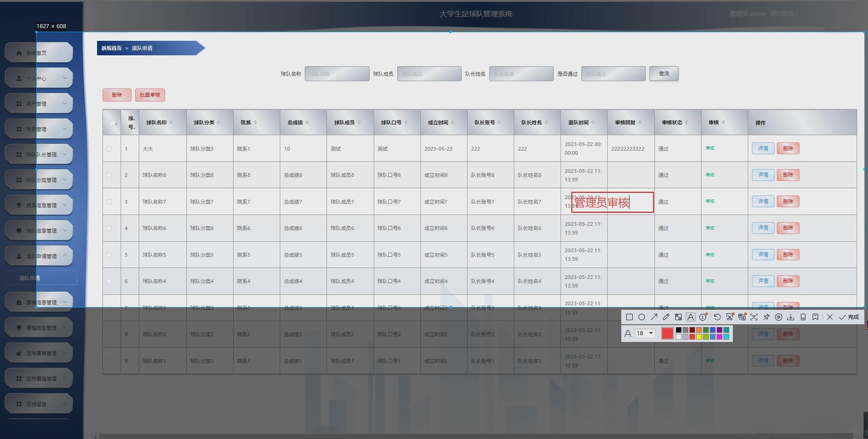
Task: Select the 退队申请 submenu item
Action: coord(40,278)
